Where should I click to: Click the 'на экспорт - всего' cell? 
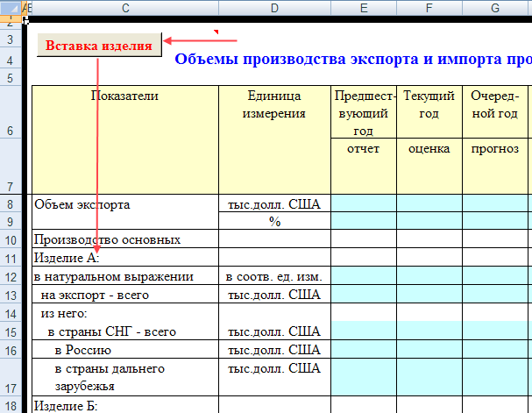[x=125, y=295]
